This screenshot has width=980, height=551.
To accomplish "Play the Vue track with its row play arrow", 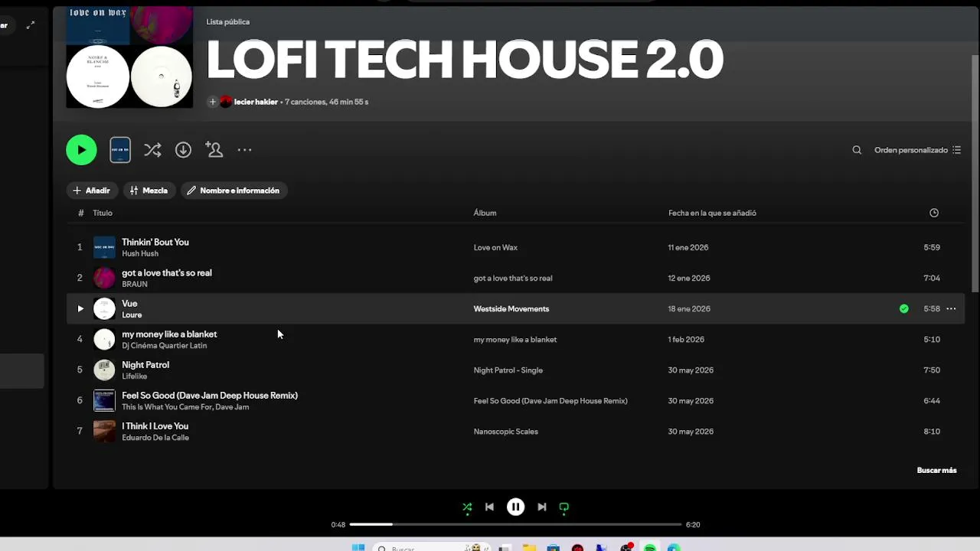I will 80,308.
